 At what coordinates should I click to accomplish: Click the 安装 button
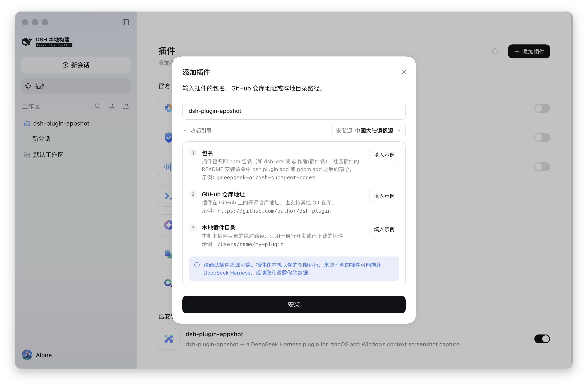pyautogui.click(x=294, y=305)
